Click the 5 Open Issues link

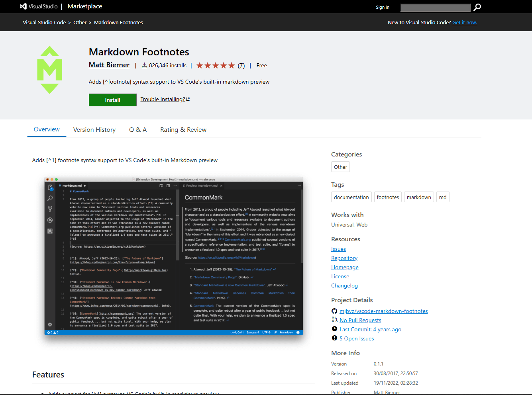(x=357, y=338)
